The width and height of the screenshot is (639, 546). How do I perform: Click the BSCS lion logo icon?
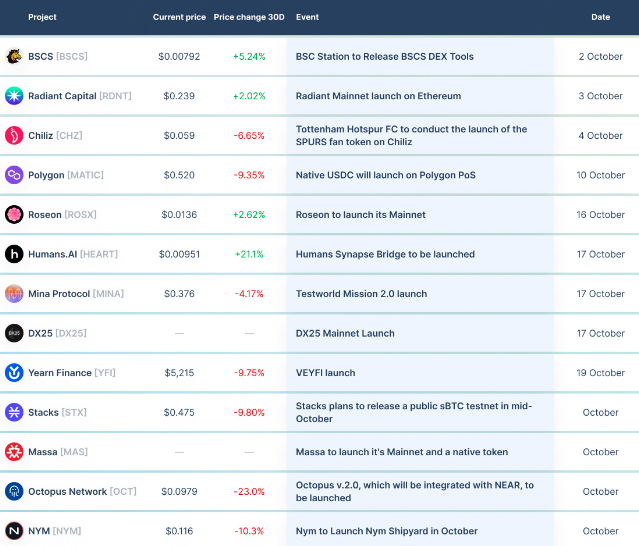[14, 56]
